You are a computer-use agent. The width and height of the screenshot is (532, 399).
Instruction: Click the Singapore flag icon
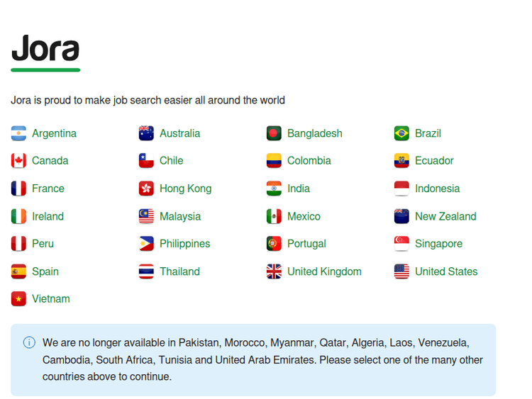pyautogui.click(x=401, y=244)
